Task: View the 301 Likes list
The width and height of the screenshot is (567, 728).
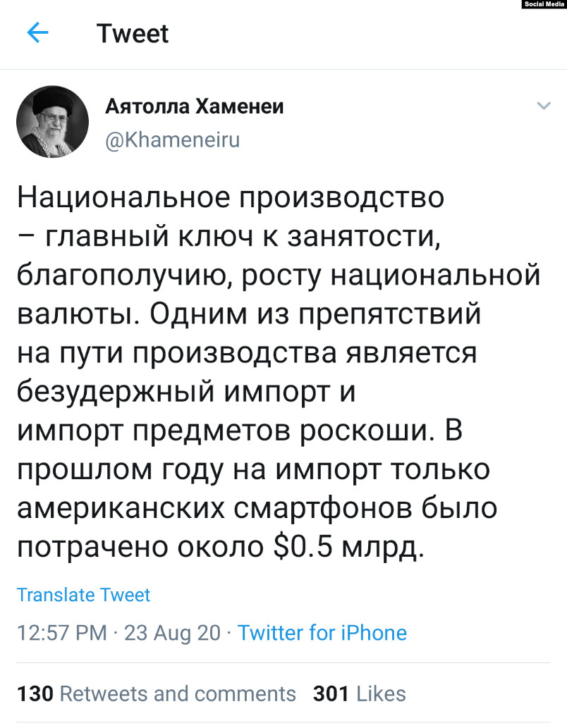Action: [x=359, y=693]
